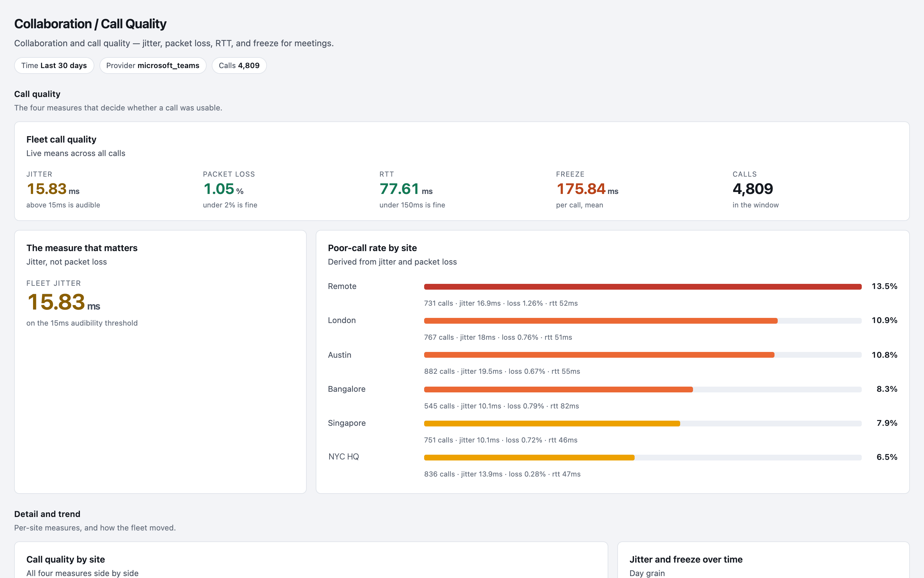Image resolution: width=924 pixels, height=578 pixels.
Task: Click the '767 calls' London details line
Action: (x=498, y=337)
